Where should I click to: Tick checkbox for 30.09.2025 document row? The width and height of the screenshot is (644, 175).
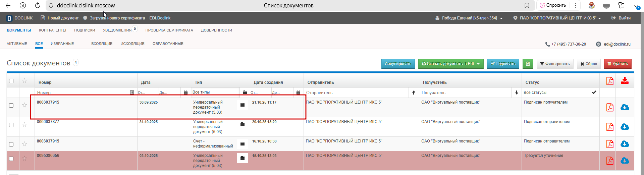click(x=11, y=105)
